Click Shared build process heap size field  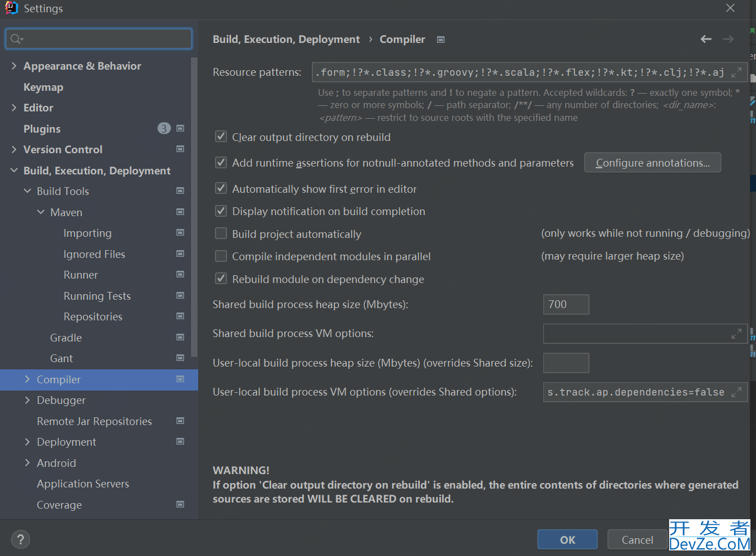[x=566, y=304]
